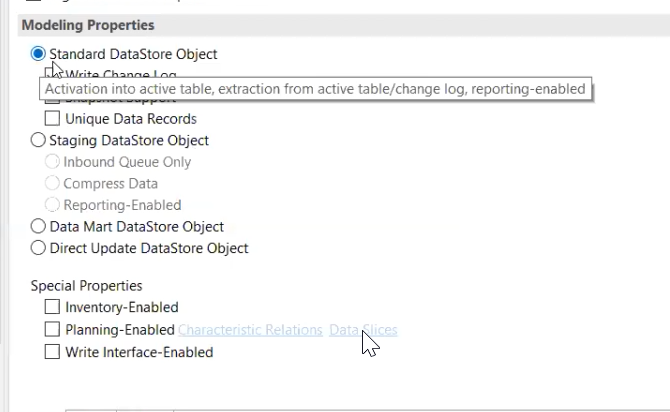This screenshot has height=412, width=670.
Task: Check the Write Interface-Enabled box
Action: [x=52, y=352]
